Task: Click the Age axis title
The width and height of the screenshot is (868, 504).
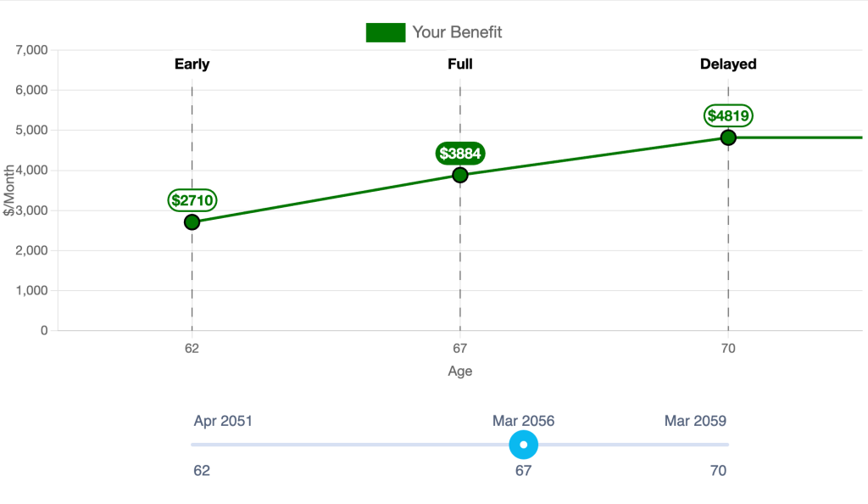Action: pyautogui.click(x=460, y=371)
